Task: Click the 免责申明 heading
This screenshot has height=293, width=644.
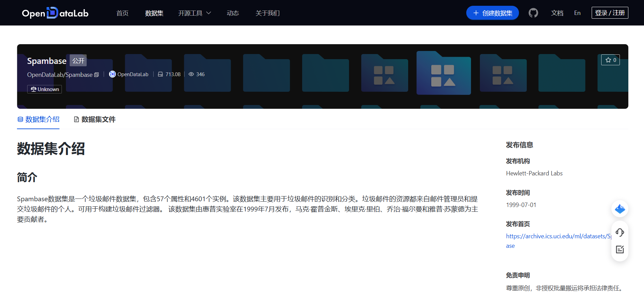Action: 518,275
